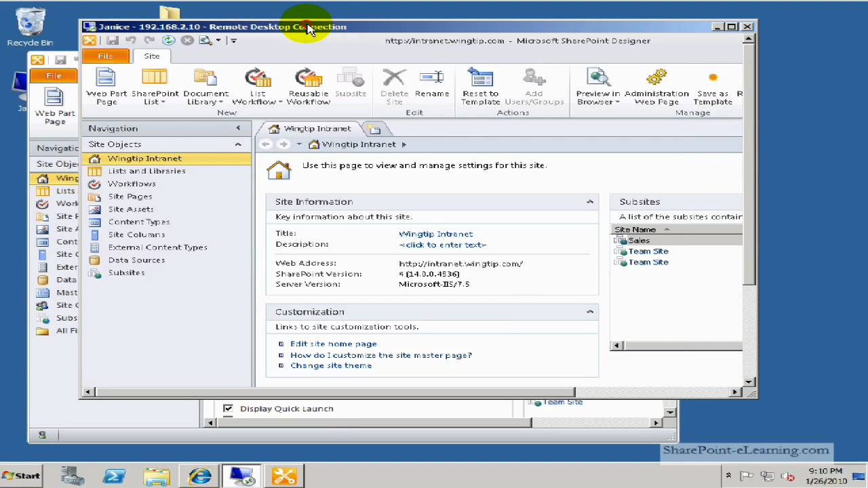
Task: Open Content Types in navigation
Action: 139,222
